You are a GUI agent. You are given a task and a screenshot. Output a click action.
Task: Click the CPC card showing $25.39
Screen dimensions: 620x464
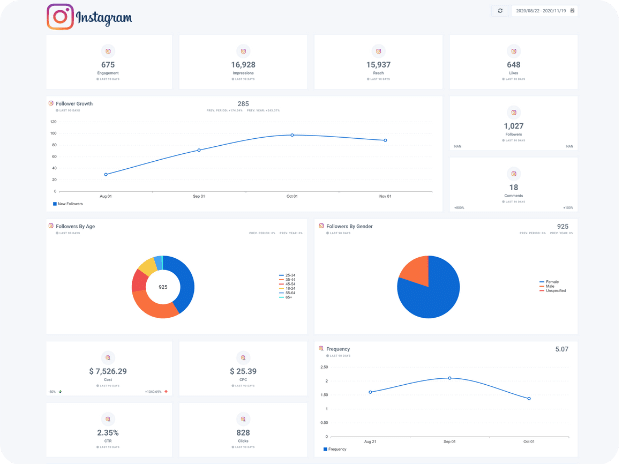(243, 370)
